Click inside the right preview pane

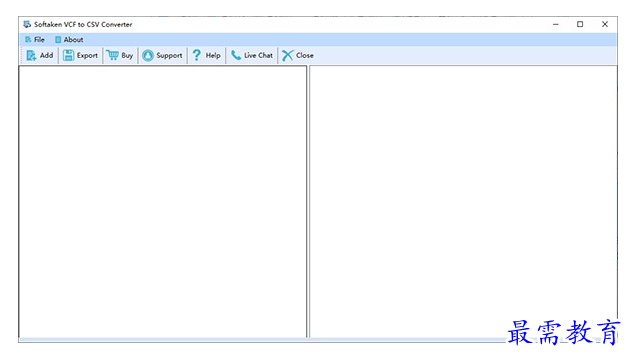463,201
